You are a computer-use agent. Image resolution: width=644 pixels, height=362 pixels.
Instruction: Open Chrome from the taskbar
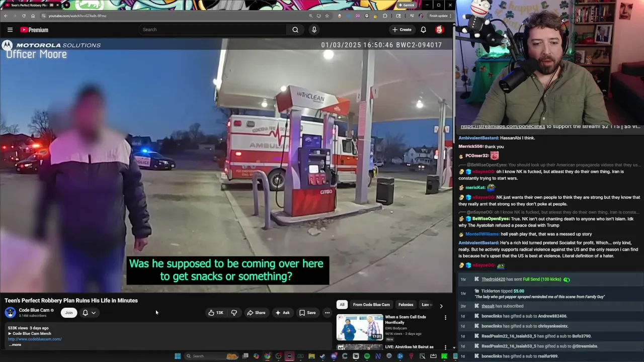coord(267,356)
